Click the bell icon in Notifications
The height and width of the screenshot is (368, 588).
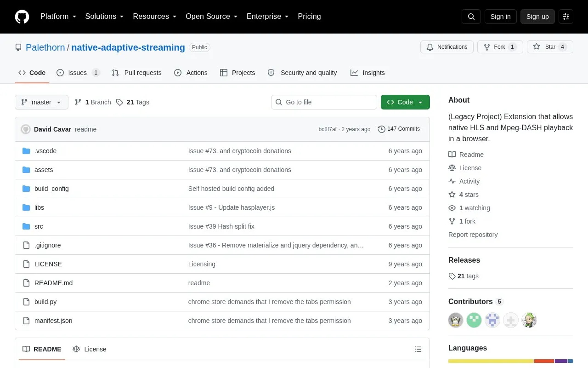[430, 47]
